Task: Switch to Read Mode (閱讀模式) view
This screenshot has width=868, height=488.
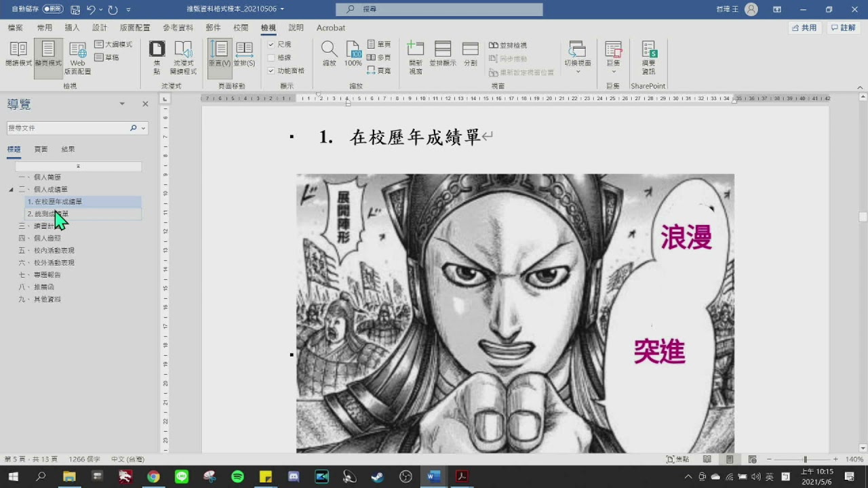Action: [x=18, y=54]
